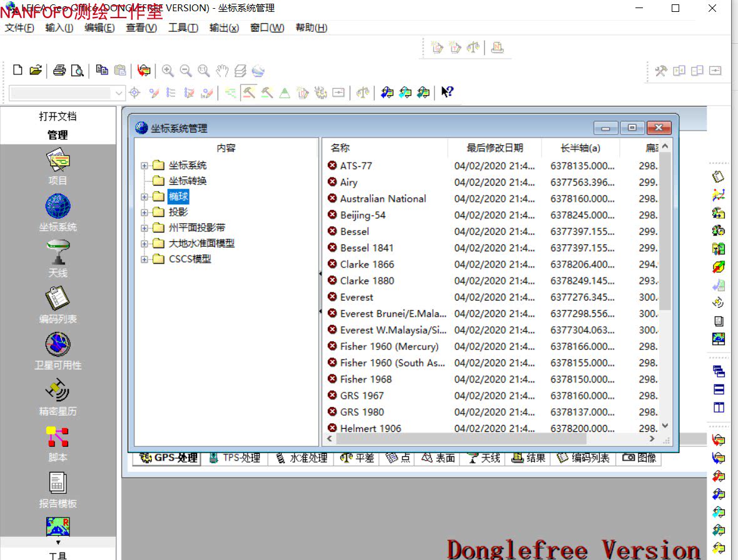Expand the 州平面投影带 tree node
Image resolution: width=738 pixels, height=560 pixels.
click(x=144, y=228)
